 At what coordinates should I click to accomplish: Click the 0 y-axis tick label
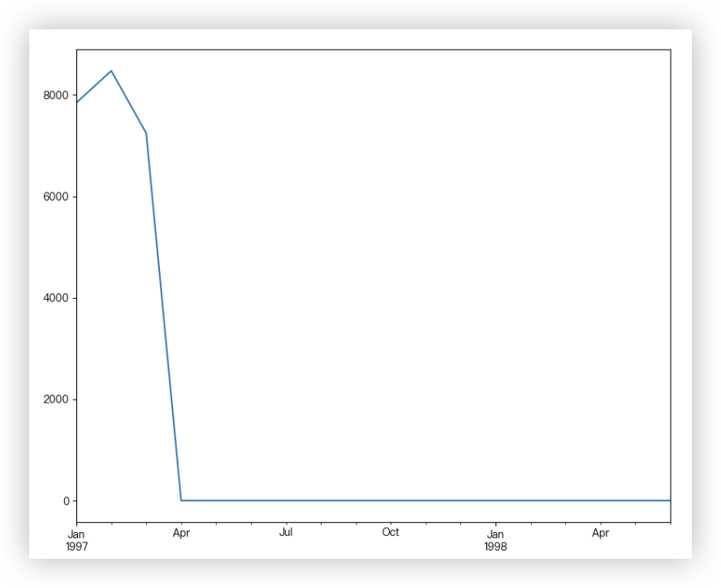click(x=67, y=501)
